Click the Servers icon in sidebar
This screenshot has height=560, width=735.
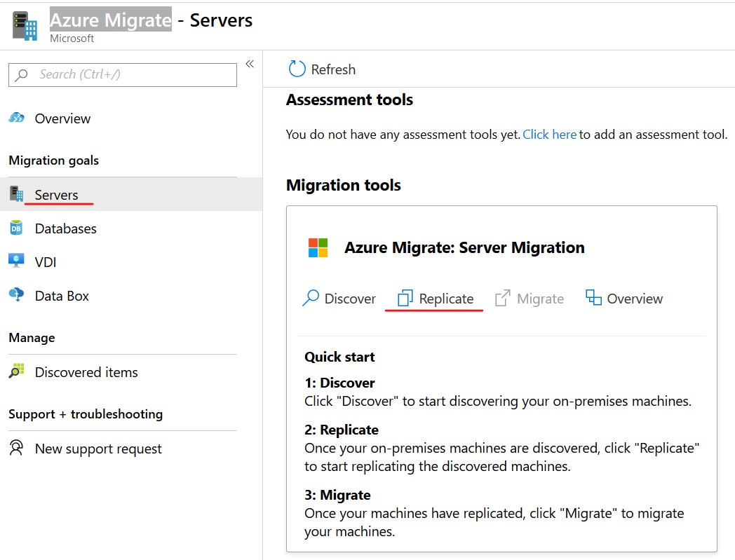pos(16,193)
